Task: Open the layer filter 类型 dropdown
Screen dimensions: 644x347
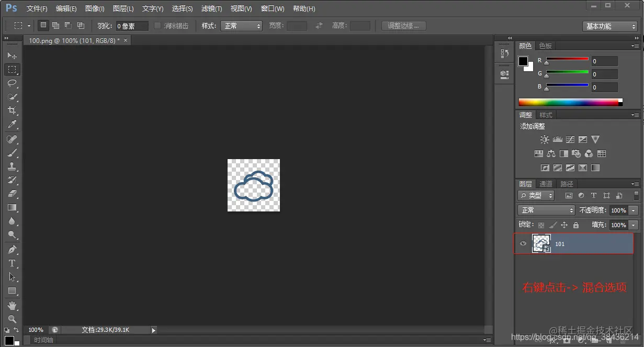Action: point(536,195)
